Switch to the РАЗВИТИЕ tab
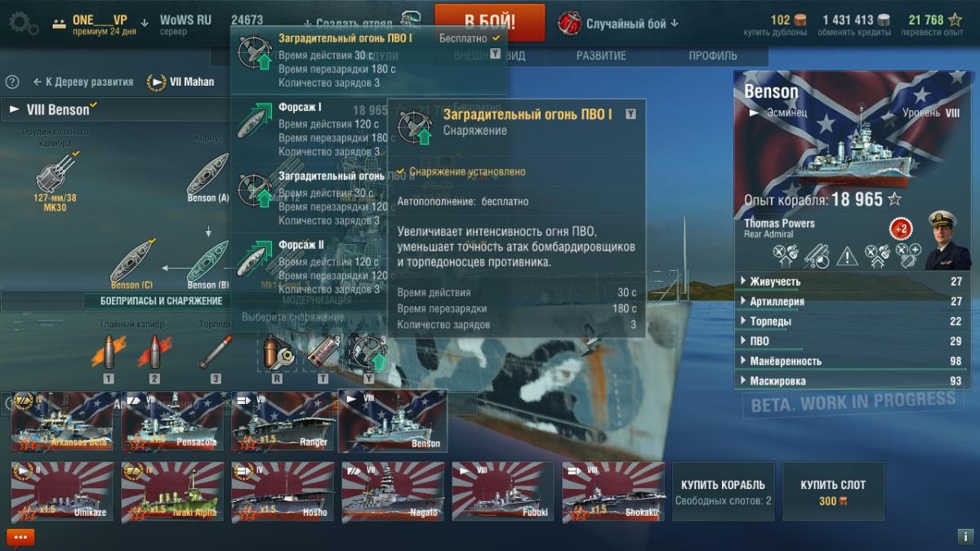This screenshot has height=551, width=980. [601, 56]
